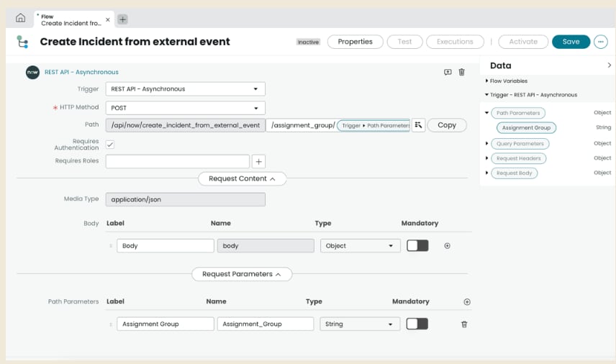The image size is (616, 364).
Task: Copy the API path
Action: [447, 125]
